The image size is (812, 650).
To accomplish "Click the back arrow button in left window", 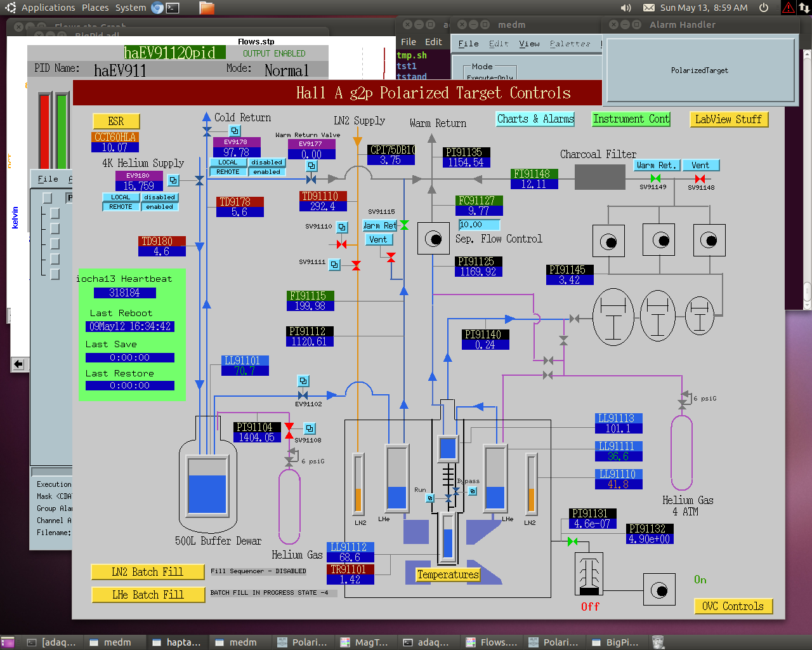I will [18, 364].
